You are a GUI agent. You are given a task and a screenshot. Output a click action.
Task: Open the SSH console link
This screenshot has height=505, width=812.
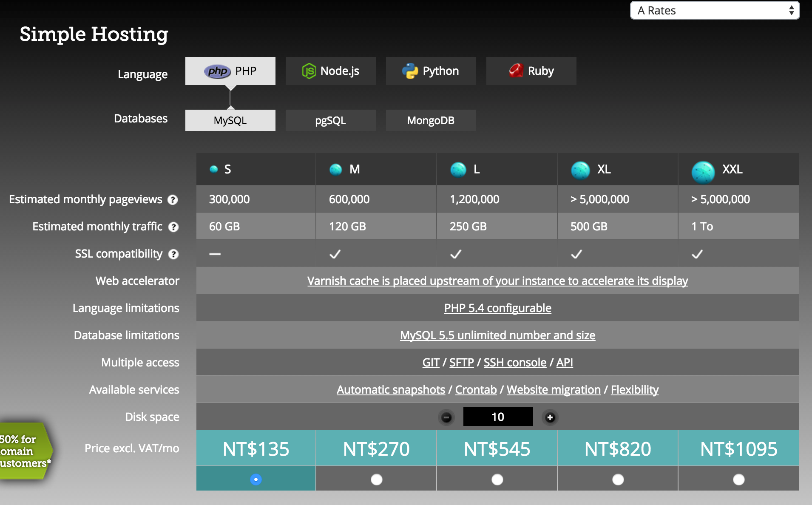pyautogui.click(x=515, y=363)
